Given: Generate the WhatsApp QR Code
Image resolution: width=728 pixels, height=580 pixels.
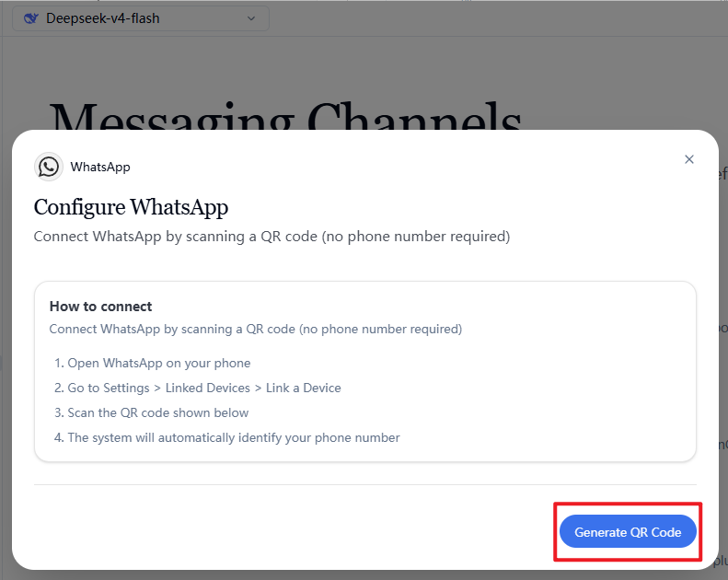Looking at the screenshot, I should point(628,532).
